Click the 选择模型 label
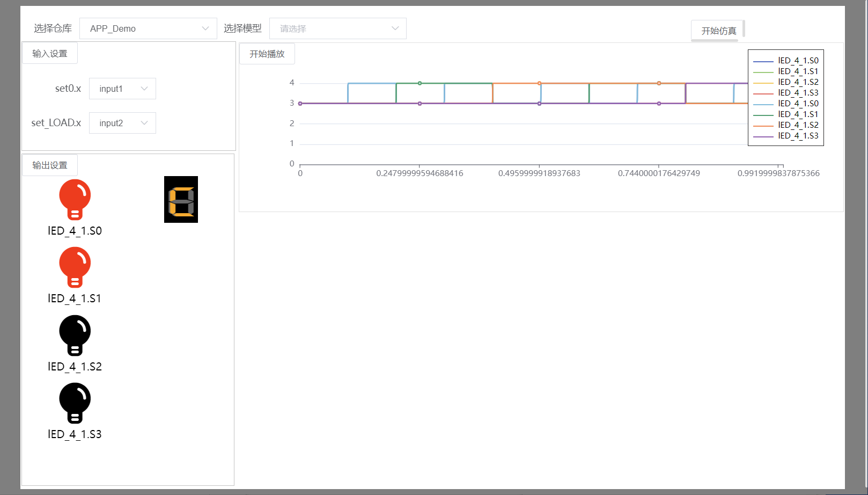Viewport: 868px width, 495px height. tap(242, 28)
